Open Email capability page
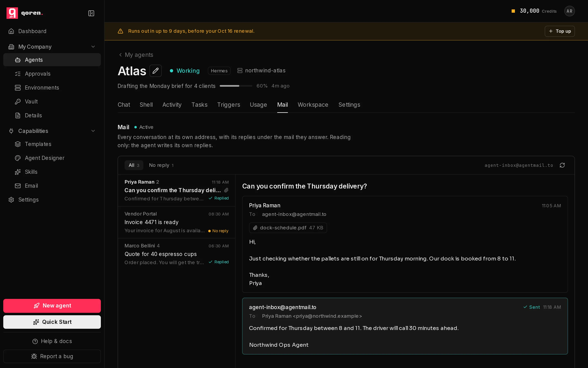 click(52, 186)
